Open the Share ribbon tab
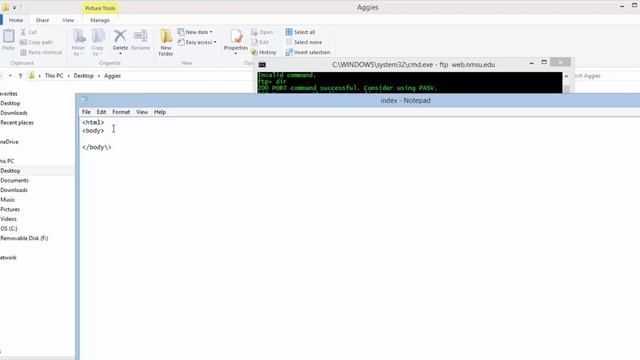The image size is (640, 360). (42, 20)
